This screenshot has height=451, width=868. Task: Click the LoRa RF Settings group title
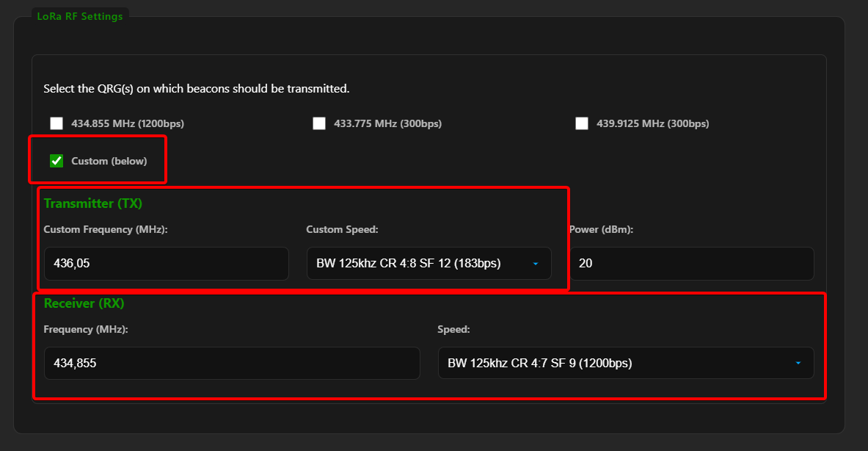click(x=80, y=16)
